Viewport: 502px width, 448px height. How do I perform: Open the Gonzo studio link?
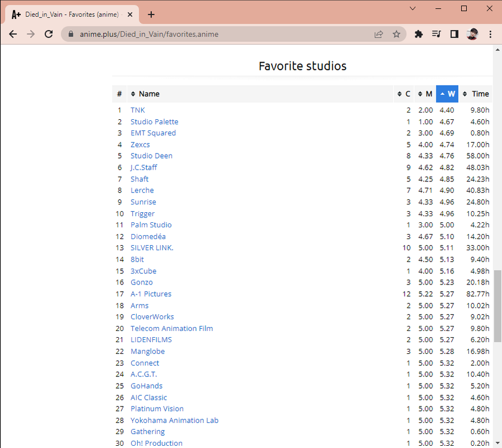pos(142,282)
